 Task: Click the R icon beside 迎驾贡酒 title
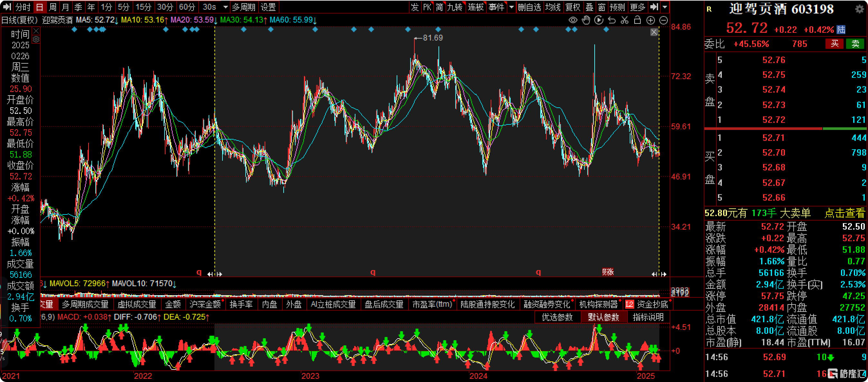tap(709, 9)
